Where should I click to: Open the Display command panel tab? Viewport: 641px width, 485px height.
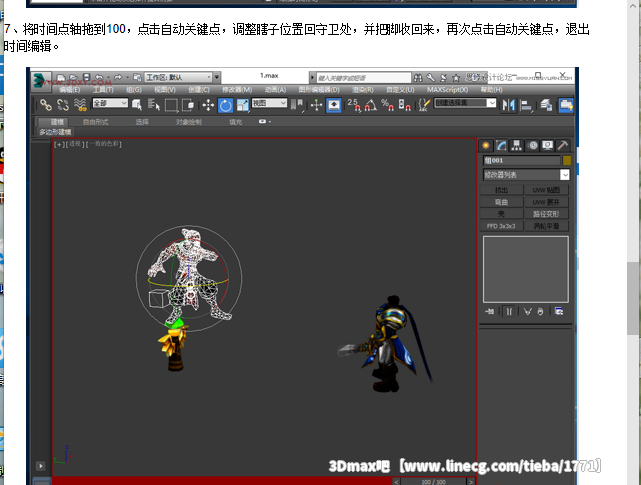[x=547, y=145]
